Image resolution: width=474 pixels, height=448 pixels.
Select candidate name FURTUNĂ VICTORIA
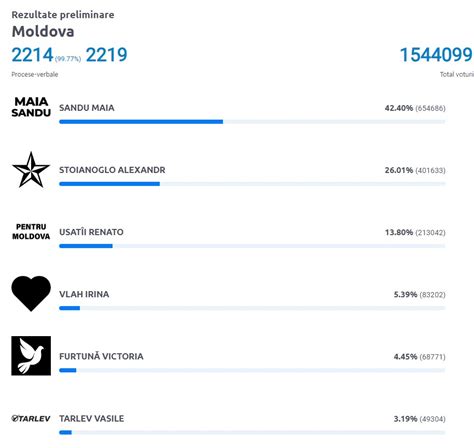pyautogui.click(x=101, y=356)
